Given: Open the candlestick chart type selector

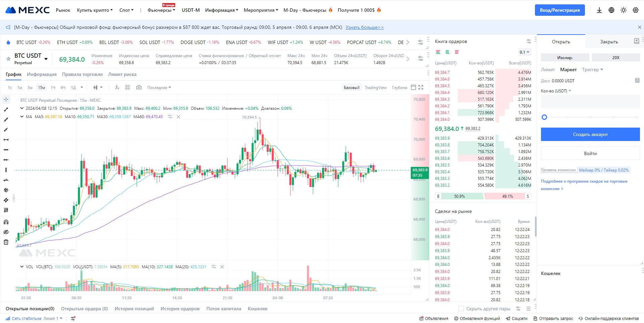Looking at the screenshot, I should click(98, 87).
